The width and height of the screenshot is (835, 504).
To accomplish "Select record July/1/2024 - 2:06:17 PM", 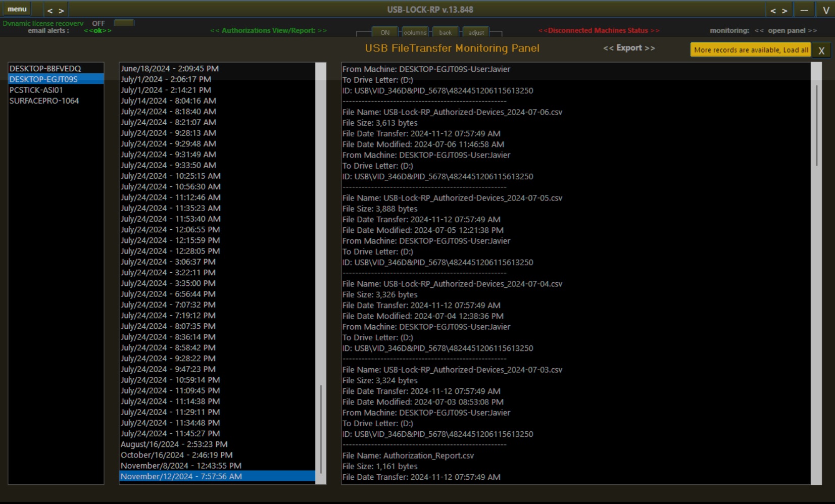I will tap(217, 79).
